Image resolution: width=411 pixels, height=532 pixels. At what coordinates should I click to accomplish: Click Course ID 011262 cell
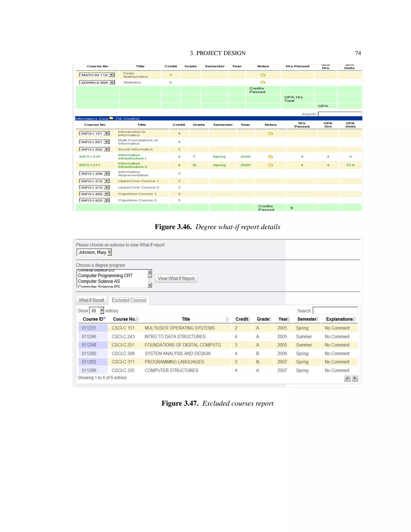coord(93,362)
